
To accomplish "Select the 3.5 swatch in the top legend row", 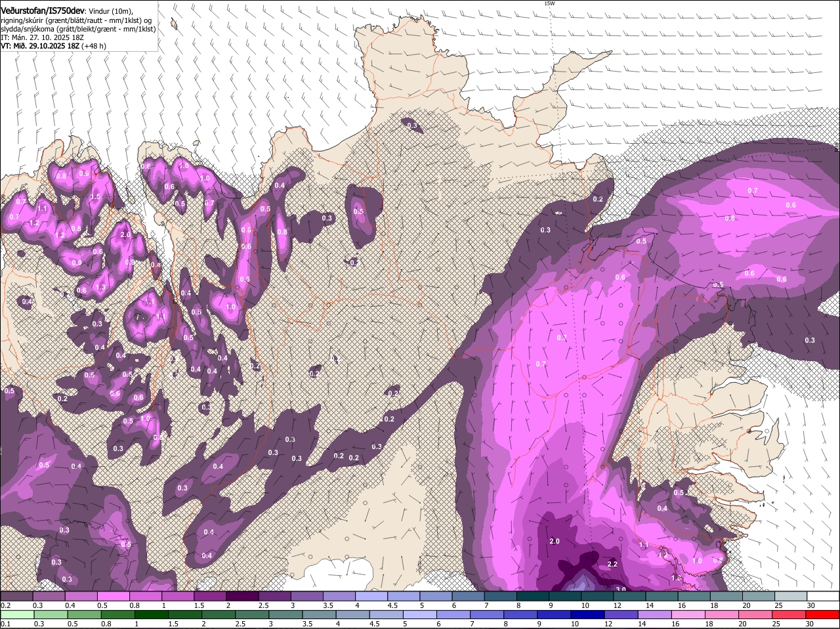I will point(338,596).
